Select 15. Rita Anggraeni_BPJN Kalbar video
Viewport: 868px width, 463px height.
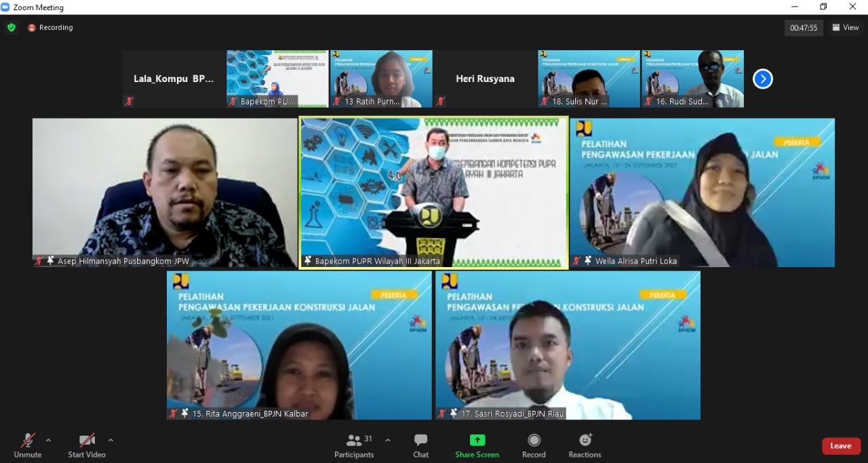tap(299, 345)
